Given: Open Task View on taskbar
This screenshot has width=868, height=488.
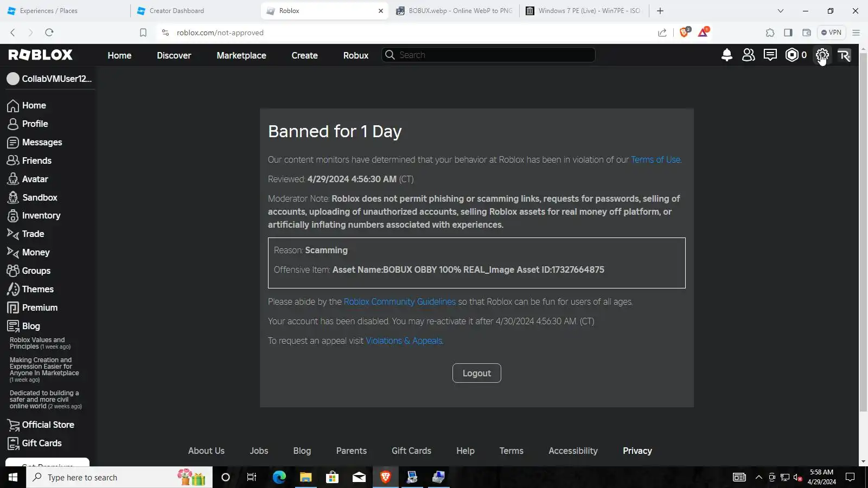Looking at the screenshot, I should point(252,477).
